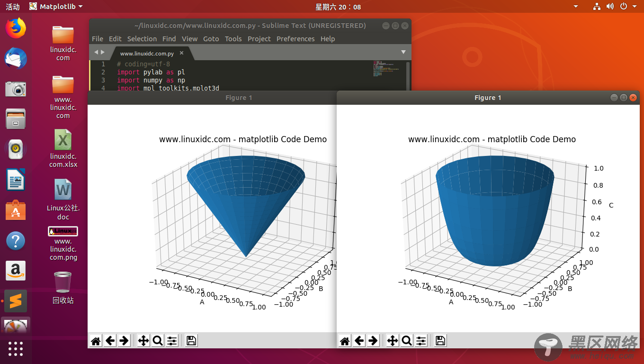
Task: Select Zoom magnifier in left Figure 1 toolbar
Action: tap(158, 340)
